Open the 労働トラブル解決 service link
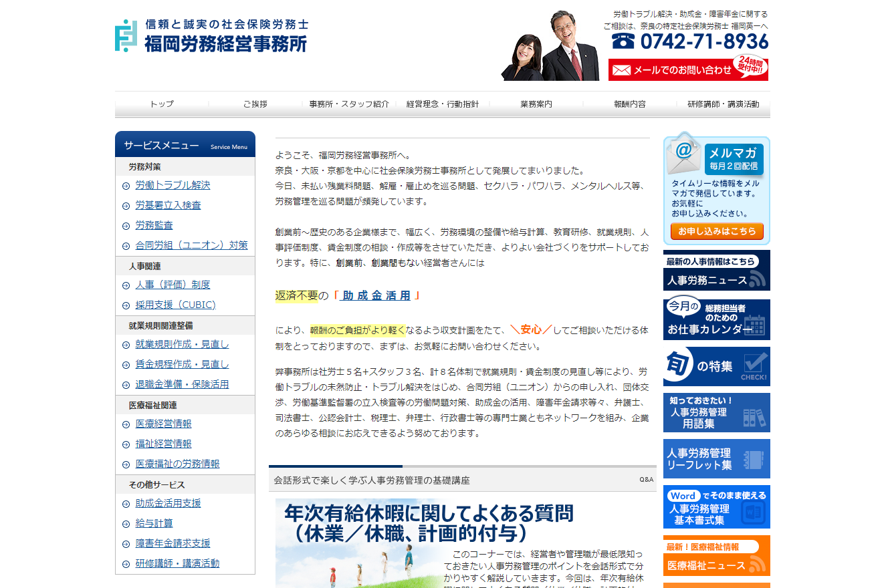The width and height of the screenshot is (884, 588). tap(173, 184)
